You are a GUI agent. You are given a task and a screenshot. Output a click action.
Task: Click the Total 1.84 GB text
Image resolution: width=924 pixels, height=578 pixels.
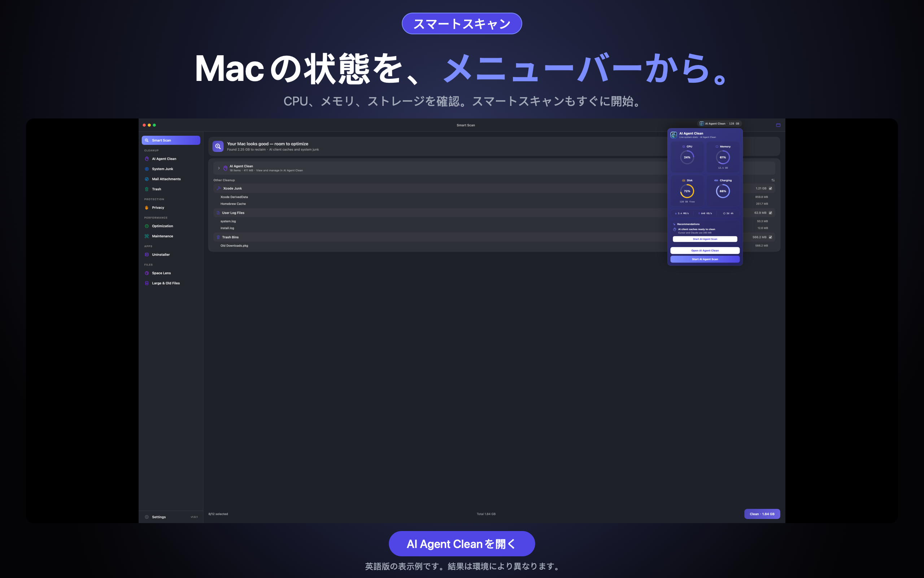(486, 514)
